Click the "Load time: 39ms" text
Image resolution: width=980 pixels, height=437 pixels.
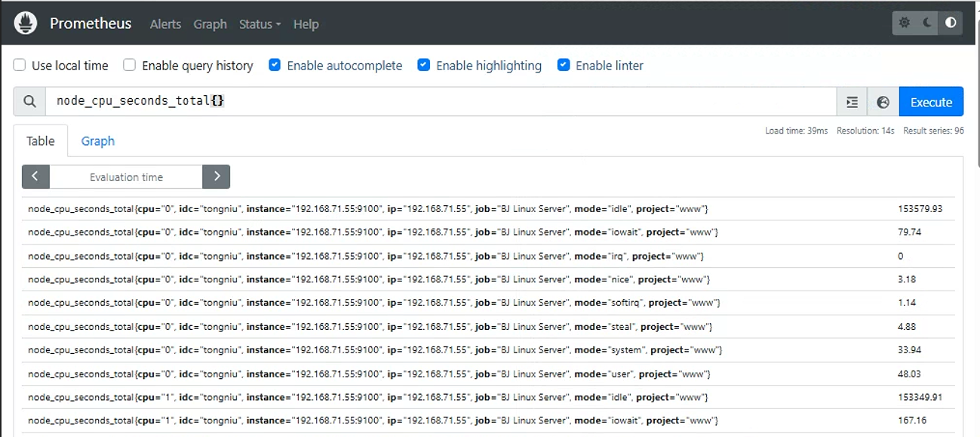(x=796, y=131)
